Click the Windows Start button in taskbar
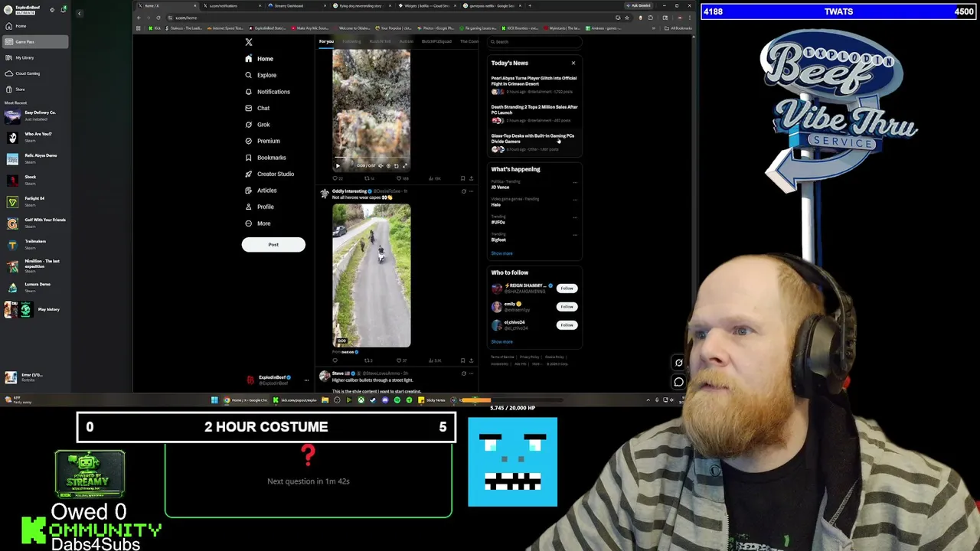 tap(214, 400)
